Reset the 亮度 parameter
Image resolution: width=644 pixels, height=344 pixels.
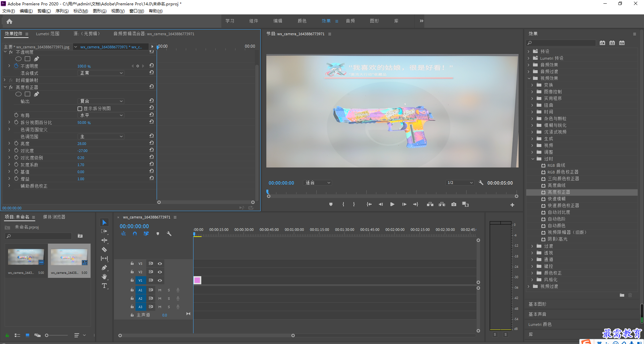coord(152,143)
